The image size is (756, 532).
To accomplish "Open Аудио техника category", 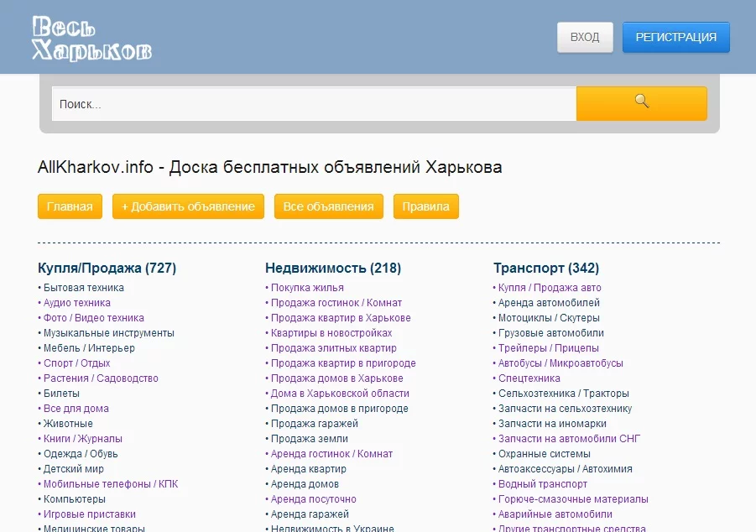I will 76,302.
